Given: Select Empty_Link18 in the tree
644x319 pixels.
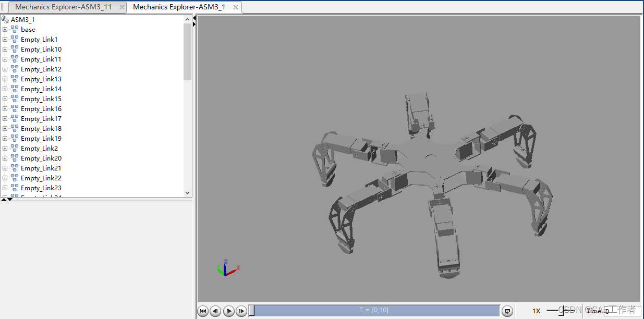Looking at the screenshot, I should click(41, 129).
